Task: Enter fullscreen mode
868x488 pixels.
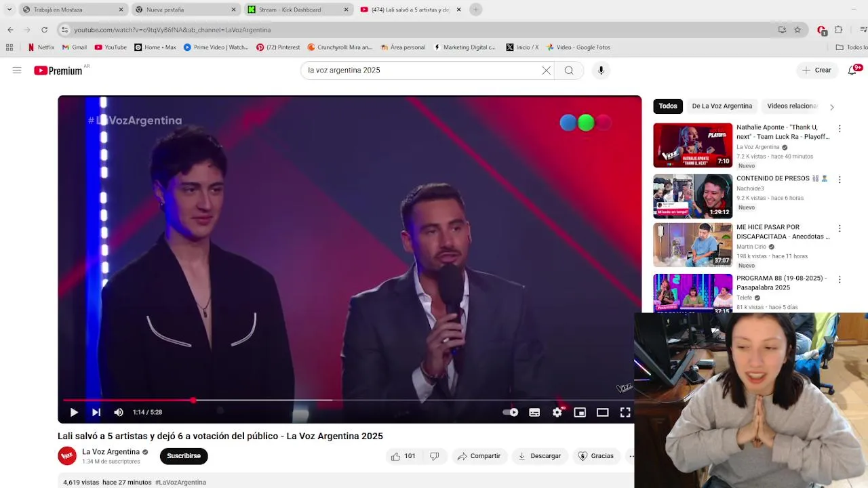Action: [x=625, y=412]
